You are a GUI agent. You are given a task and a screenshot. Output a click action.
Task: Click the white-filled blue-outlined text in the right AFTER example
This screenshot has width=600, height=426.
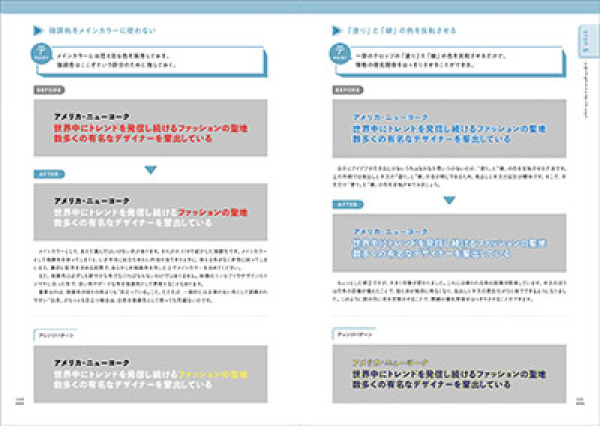pyautogui.click(x=449, y=248)
